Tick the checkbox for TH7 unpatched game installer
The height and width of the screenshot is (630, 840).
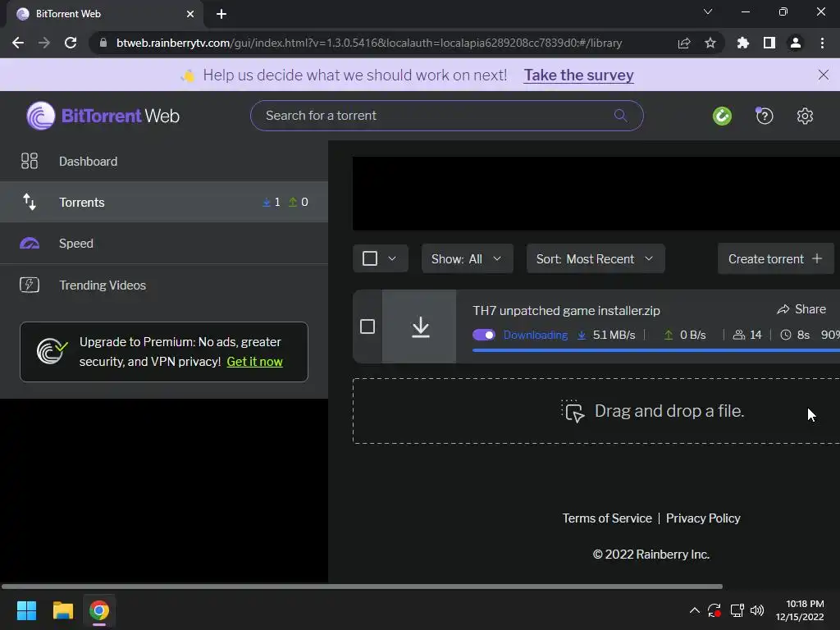[367, 326]
